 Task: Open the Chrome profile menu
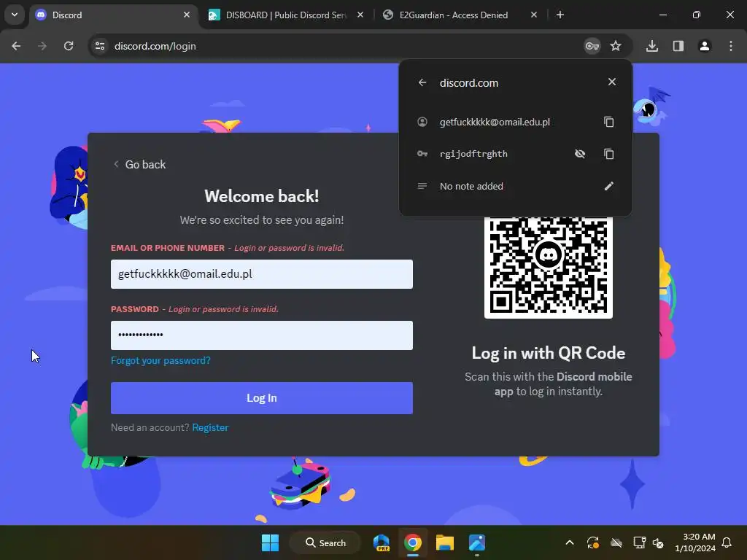click(705, 46)
